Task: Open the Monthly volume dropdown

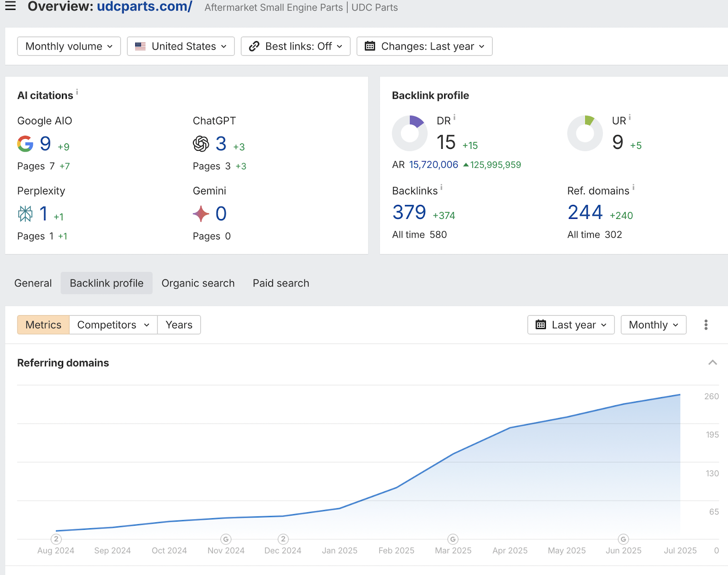Action: 69,46
